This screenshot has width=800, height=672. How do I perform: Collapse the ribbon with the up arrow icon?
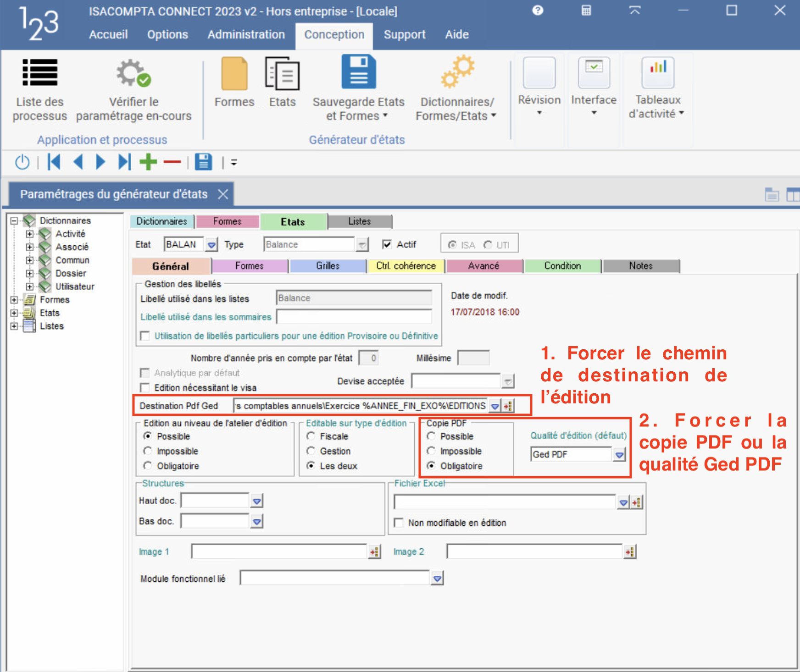(x=635, y=10)
